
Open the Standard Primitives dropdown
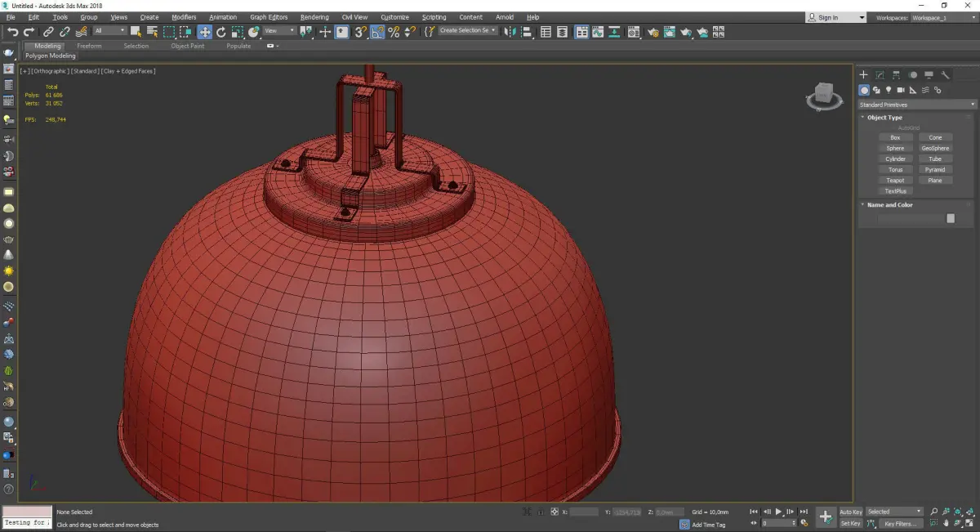[x=916, y=105]
